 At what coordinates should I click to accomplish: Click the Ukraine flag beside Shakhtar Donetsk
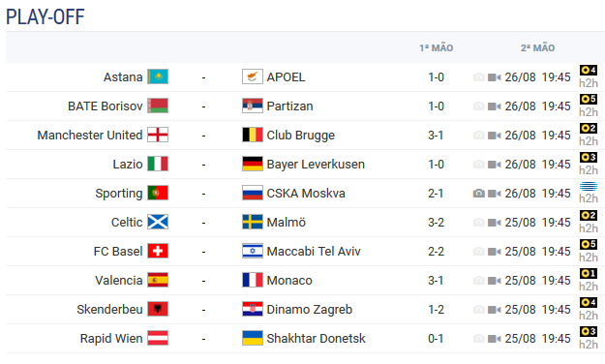point(253,338)
